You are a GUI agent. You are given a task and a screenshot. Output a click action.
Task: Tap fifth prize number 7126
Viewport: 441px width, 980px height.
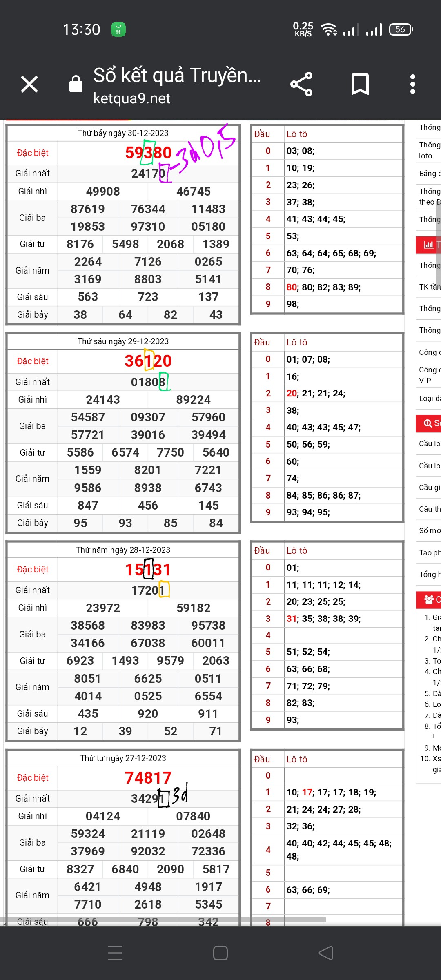pos(148,262)
